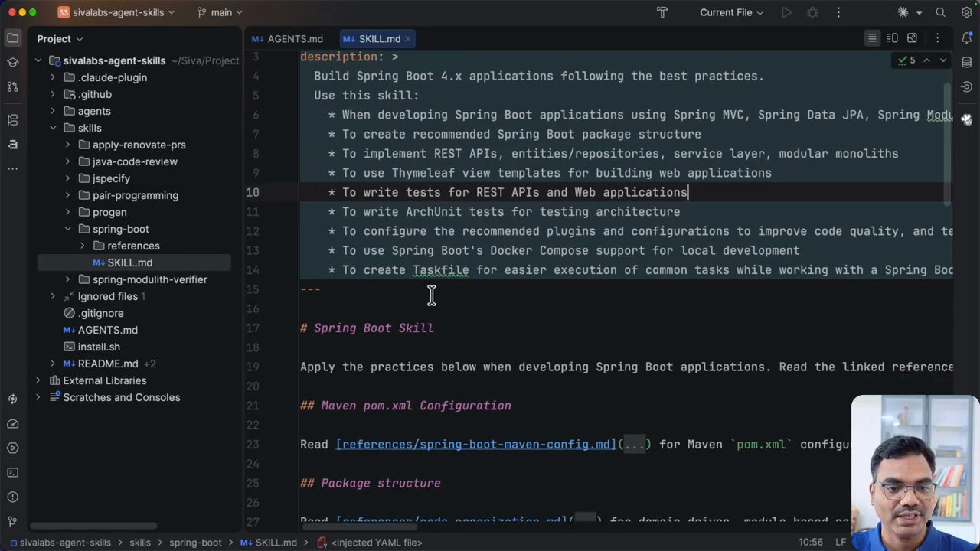Open the editor tabs more options menu
This screenshot has width=980, height=551.
pyautogui.click(x=937, y=38)
